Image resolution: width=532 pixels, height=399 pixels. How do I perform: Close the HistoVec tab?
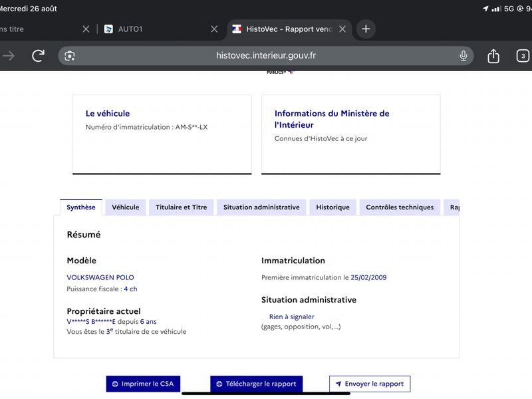(342, 29)
